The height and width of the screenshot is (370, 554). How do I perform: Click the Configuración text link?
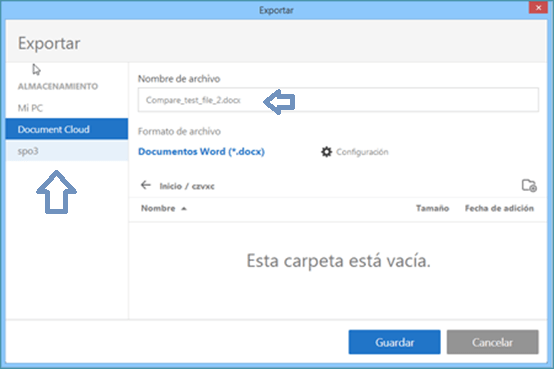point(362,152)
